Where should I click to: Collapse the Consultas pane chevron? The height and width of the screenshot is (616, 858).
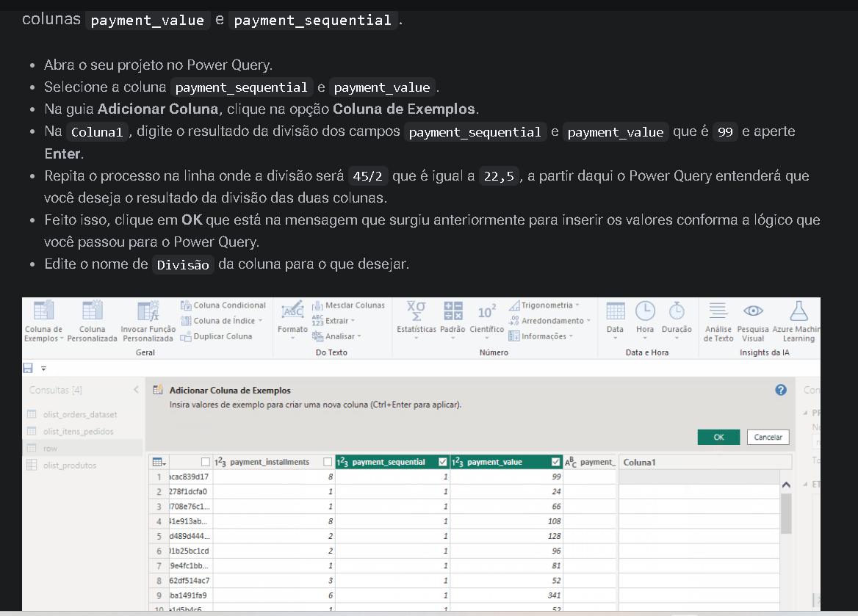point(136,390)
